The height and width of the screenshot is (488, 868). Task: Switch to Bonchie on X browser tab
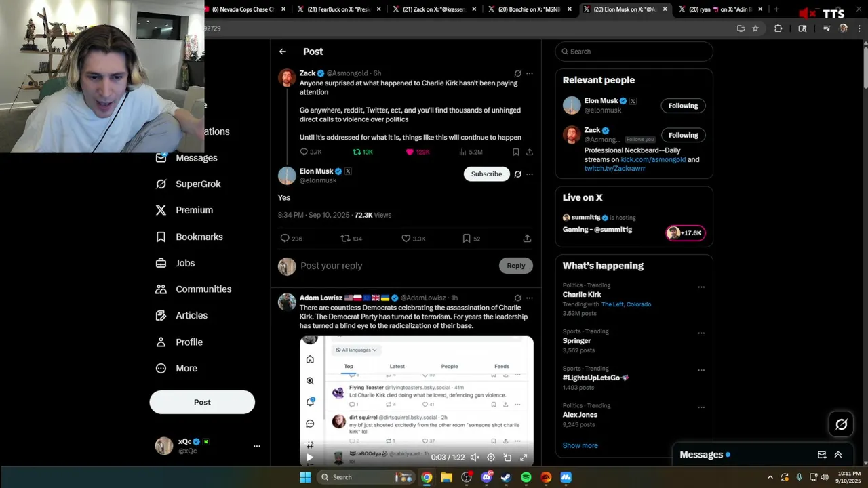click(x=529, y=9)
